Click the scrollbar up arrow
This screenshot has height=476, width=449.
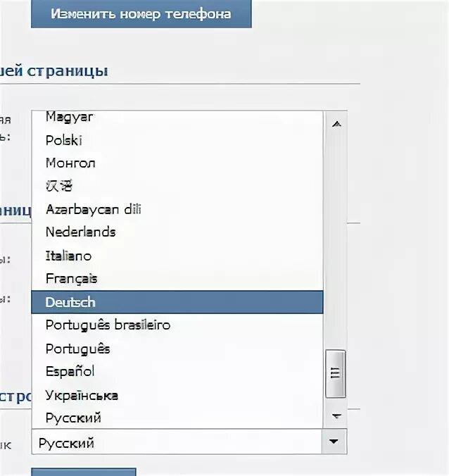336,124
